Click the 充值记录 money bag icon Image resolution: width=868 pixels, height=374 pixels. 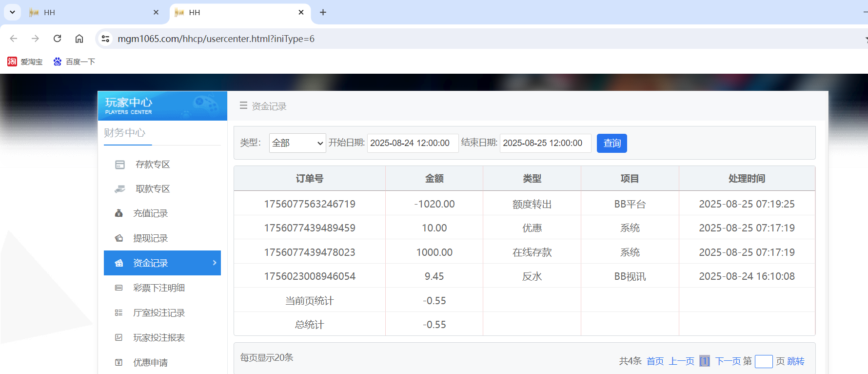click(x=118, y=213)
